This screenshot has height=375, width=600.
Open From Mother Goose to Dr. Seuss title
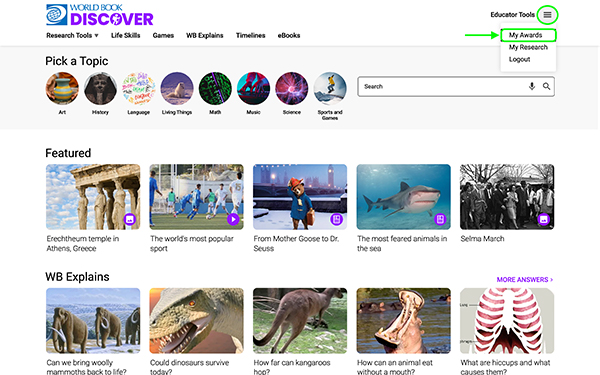click(296, 243)
